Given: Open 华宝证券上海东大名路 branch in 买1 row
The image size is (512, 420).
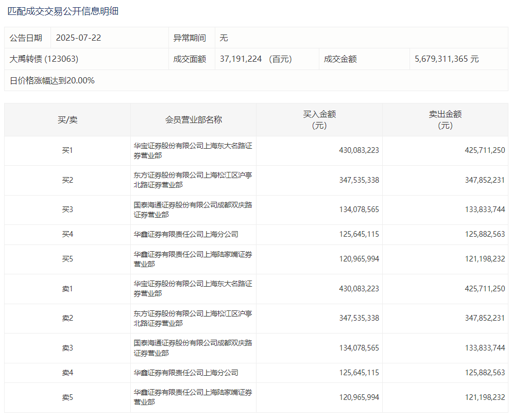Looking at the screenshot, I should point(193,151).
